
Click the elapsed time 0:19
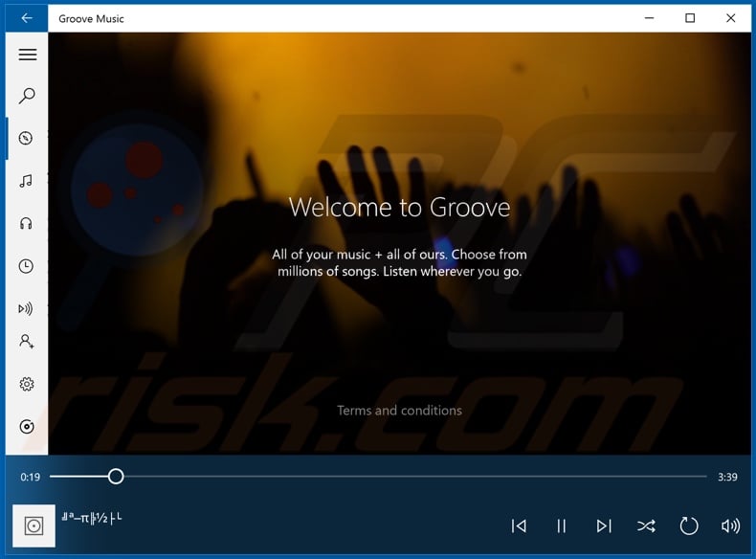[30, 477]
